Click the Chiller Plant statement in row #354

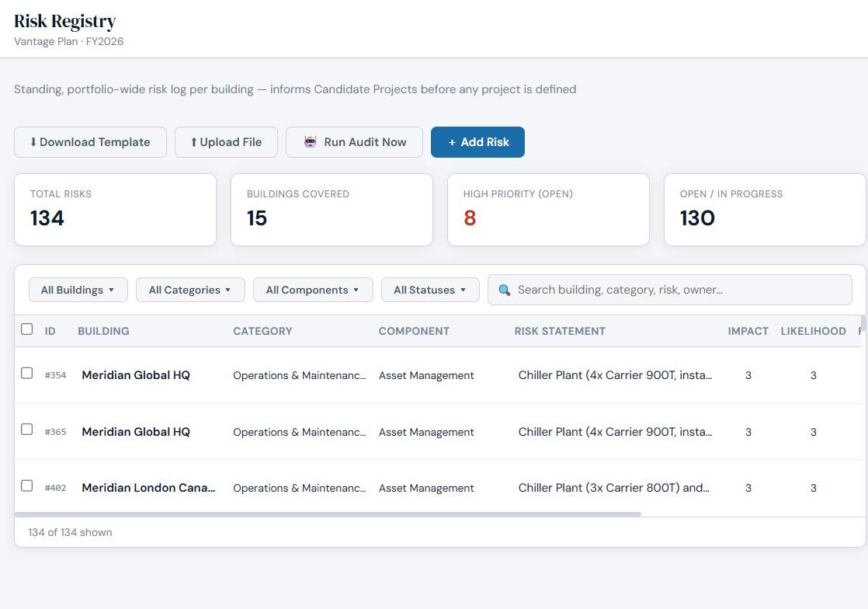tap(615, 375)
